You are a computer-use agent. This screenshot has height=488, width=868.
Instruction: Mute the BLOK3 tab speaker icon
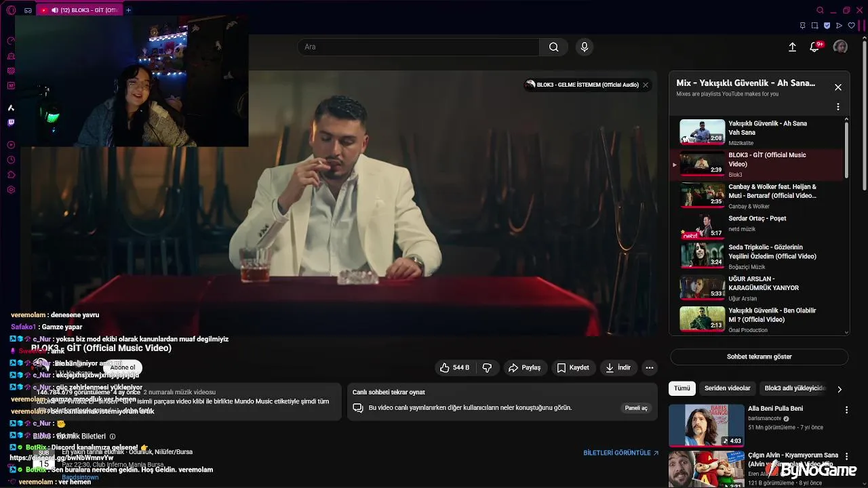click(55, 10)
